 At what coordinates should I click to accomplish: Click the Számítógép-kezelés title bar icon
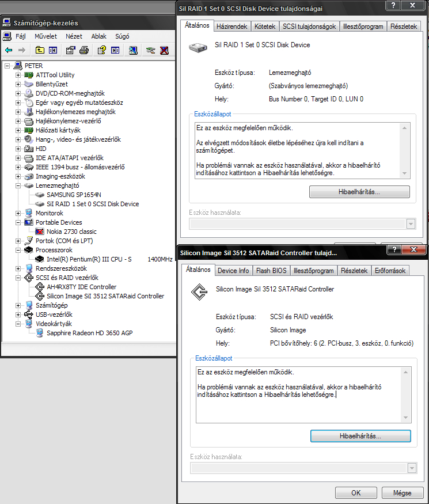point(6,22)
